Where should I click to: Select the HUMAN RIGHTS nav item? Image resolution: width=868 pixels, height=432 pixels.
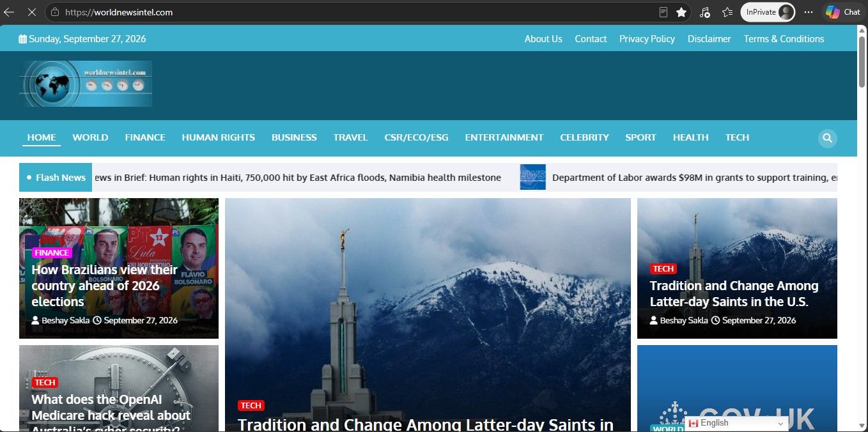click(x=218, y=137)
